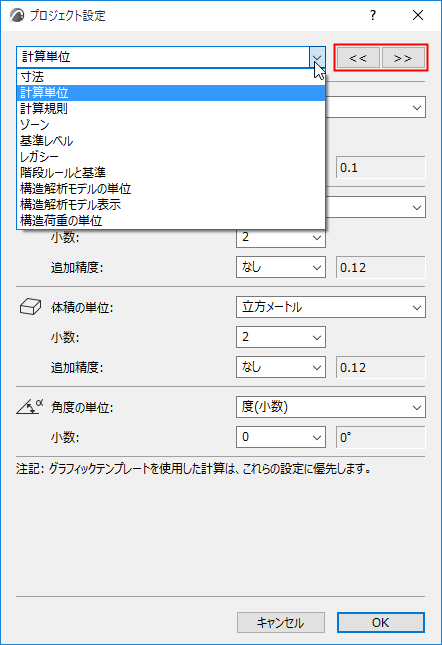Open the angle 小数 dropdown showing 0

coord(281,437)
